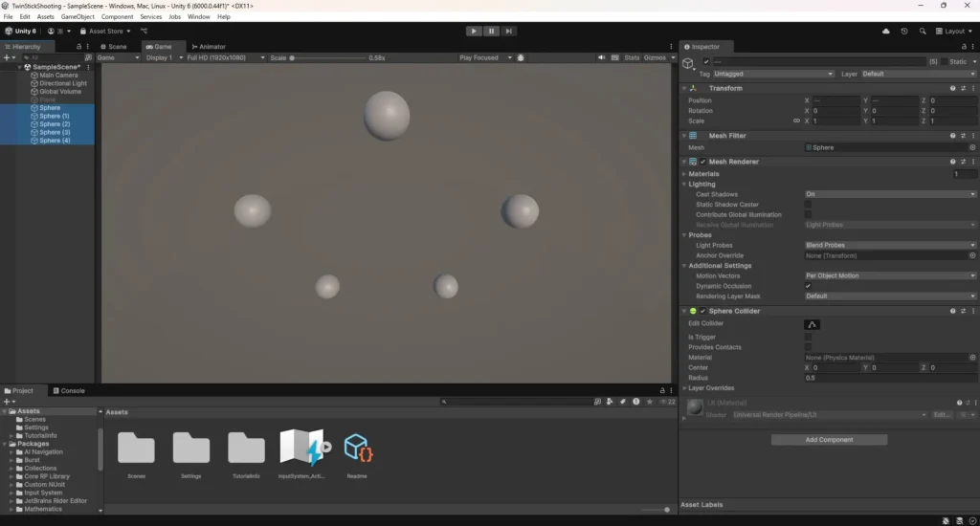Click the Add Component button
The height and width of the screenshot is (526, 980).
(829, 440)
